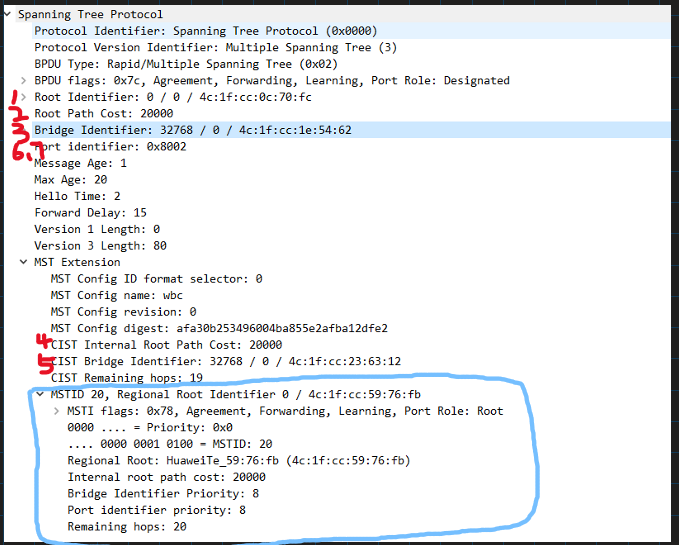Select Regional Root HuaweiTe_59:76:fb row

tap(368, 461)
